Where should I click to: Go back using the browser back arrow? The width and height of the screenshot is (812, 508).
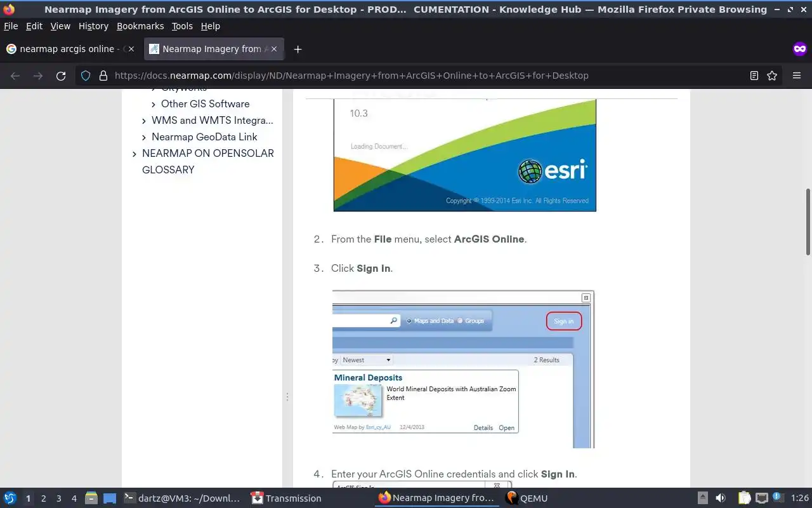click(15, 76)
